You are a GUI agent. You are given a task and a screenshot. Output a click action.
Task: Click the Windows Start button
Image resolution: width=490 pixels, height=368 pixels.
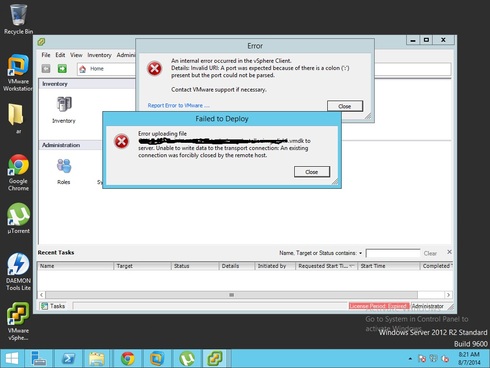coord(12,359)
